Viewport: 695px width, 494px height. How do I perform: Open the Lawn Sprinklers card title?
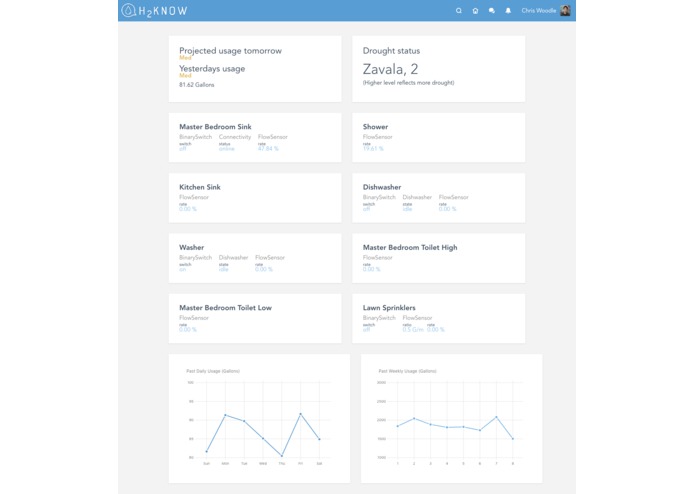click(389, 307)
